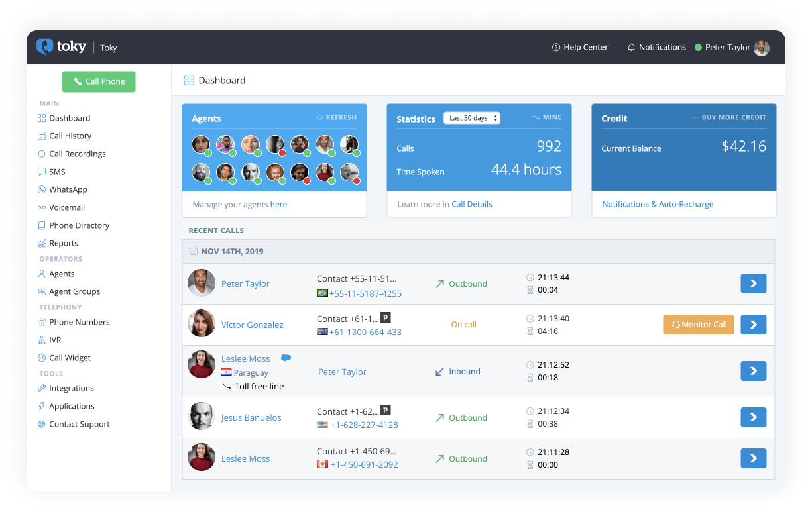Image resolution: width=812 pixels, height=514 pixels.
Task: Click the Inbound label in Leslee Moss row
Action: click(x=465, y=372)
